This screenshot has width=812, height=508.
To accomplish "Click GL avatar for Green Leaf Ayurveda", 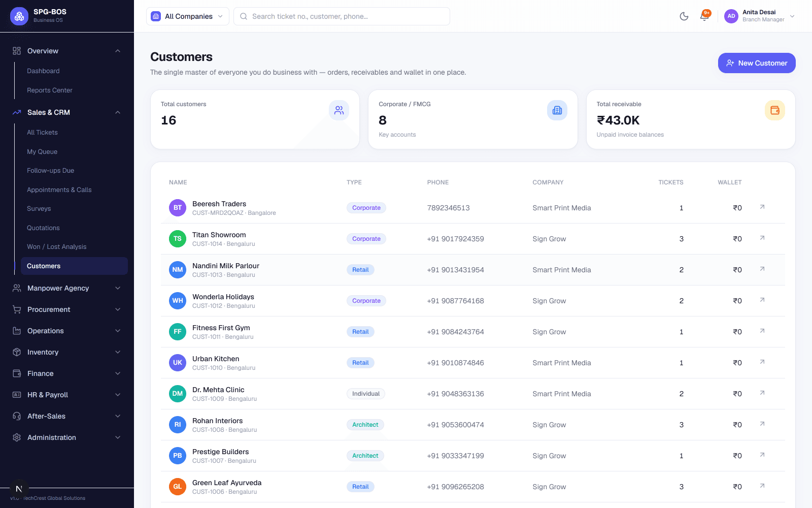I will tap(178, 487).
